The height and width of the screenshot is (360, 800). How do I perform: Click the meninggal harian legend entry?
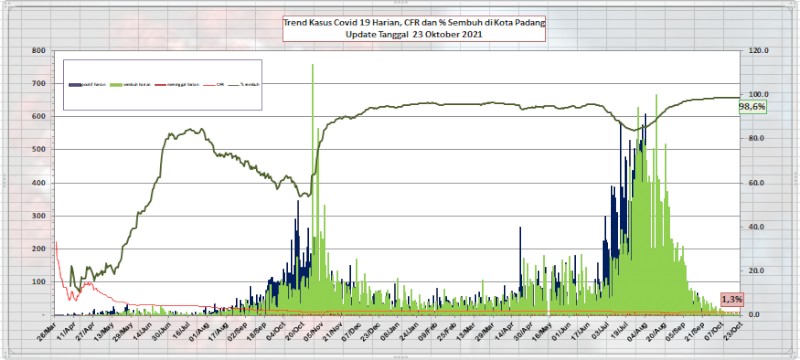(x=177, y=85)
